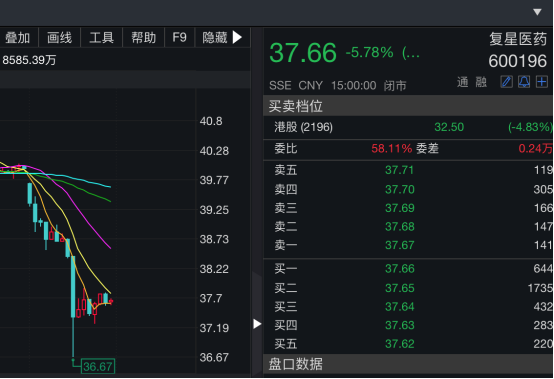Select the 卖一 row at 37.67
Image resolution: width=554 pixels, height=379 pixels.
coord(408,245)
